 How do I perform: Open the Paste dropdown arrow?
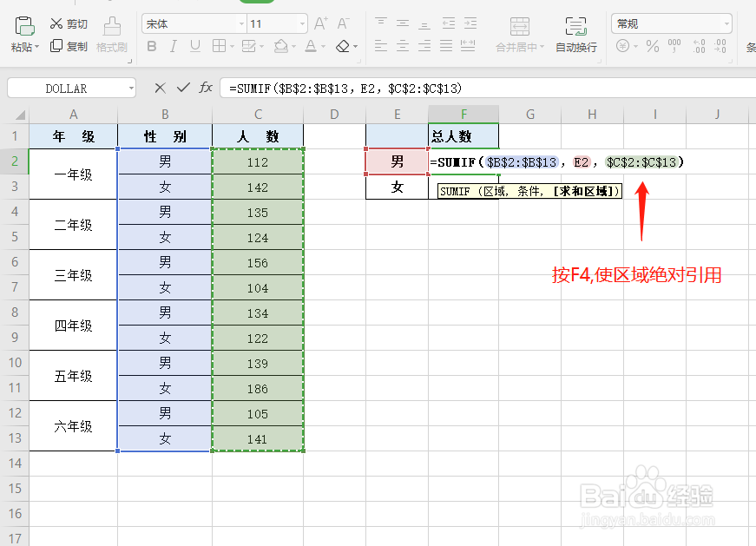pyautogui.click(x=37, y=47)
